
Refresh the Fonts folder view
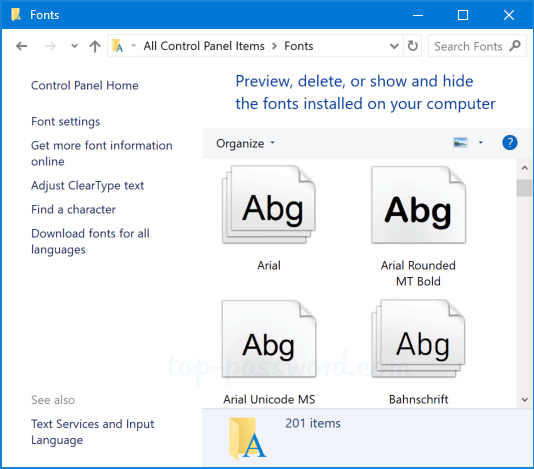click(x=412, y=46)
